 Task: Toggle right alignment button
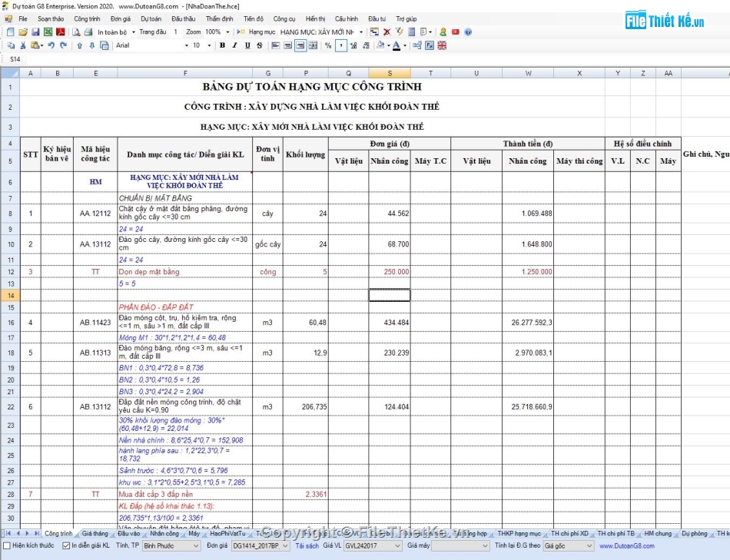pos(300,45)
